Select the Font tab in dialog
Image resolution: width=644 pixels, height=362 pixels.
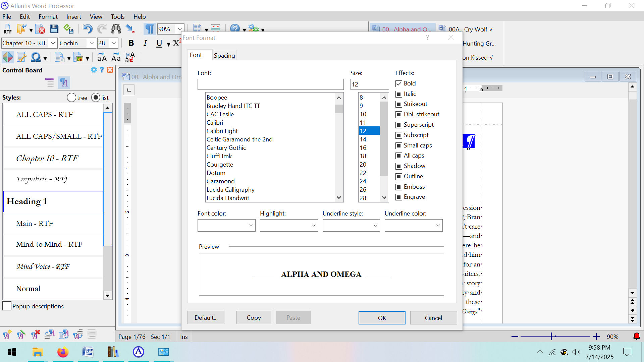[x=196, y=55]
